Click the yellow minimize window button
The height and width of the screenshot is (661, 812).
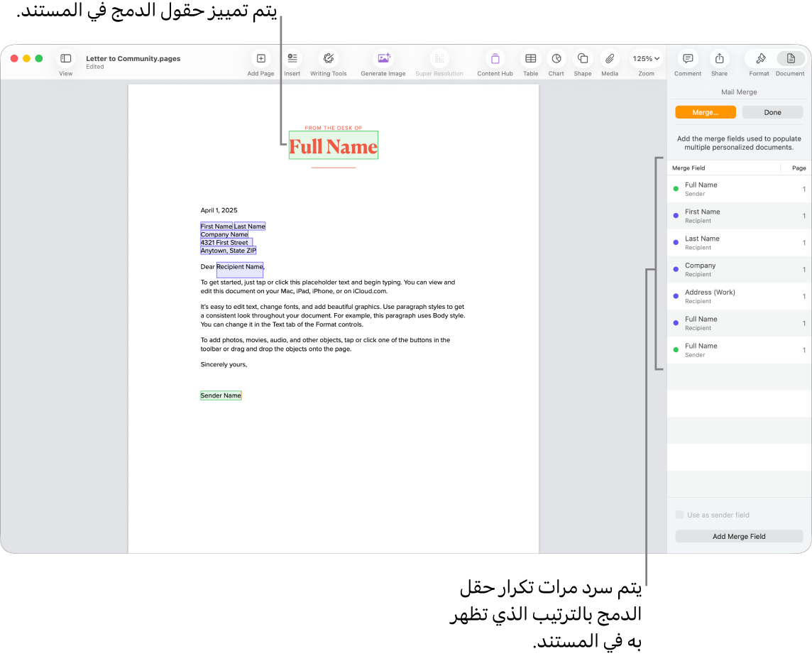pyautogui.click(x=26, y=58)
